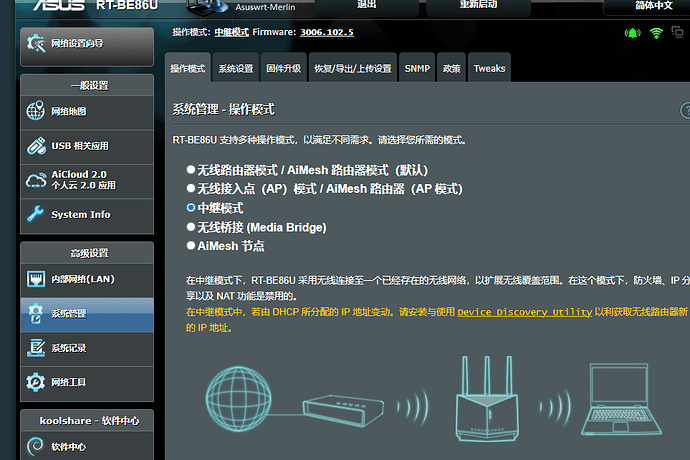Select the AiMesh 节点 radio button
The width and height of the screenshot is (690, 460).
[191, 246]
